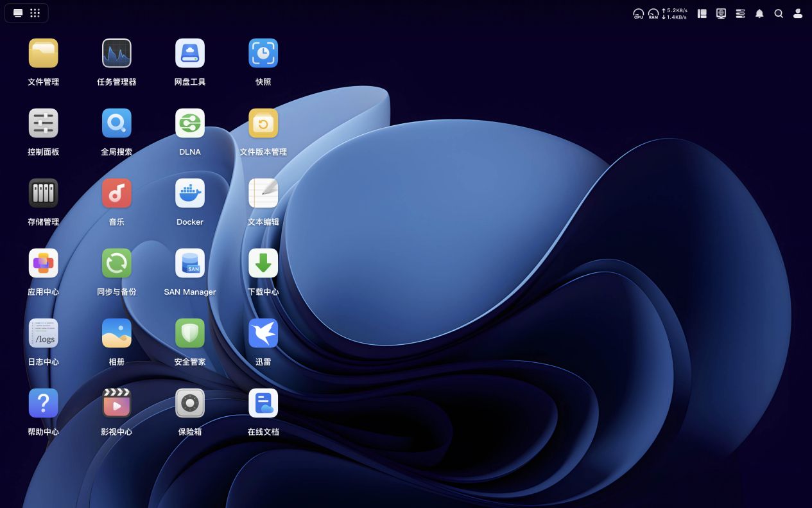Open SAN Manager
The width and height of the screenshot is (812, 508).
coord(189,263)
